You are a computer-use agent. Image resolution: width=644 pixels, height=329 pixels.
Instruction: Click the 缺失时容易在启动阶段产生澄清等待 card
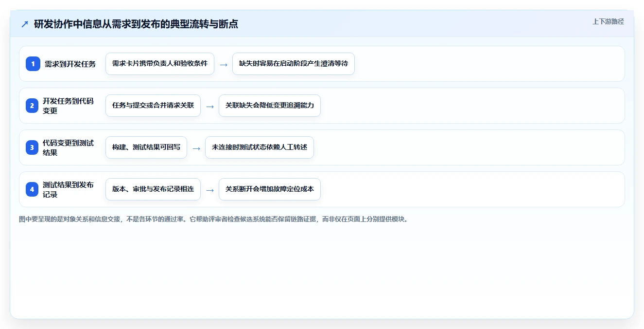point(294,64)
